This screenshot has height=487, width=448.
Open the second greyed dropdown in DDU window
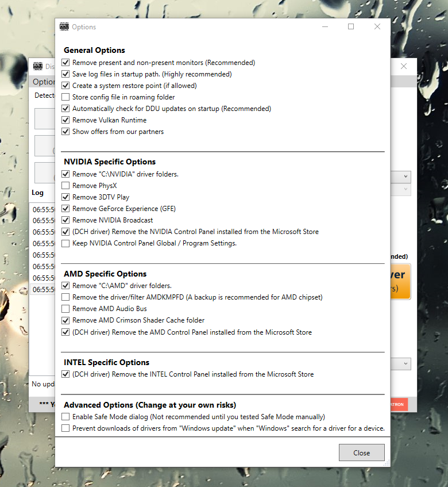coord(401,189)
